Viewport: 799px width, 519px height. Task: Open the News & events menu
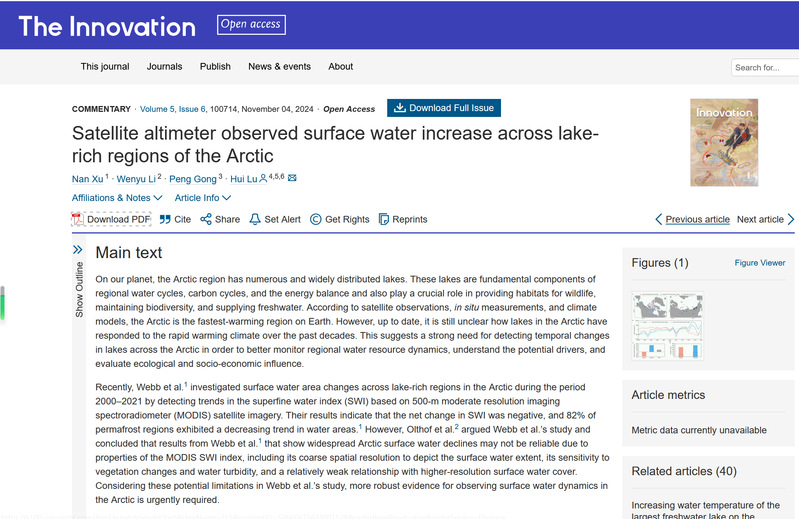(x=279, y=67)
